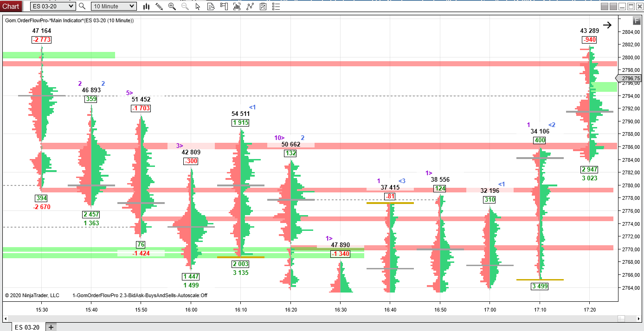The width and height of the screenshot is (644, 331).
Task: Click the delta box 1 915
Action: [241, 123]
